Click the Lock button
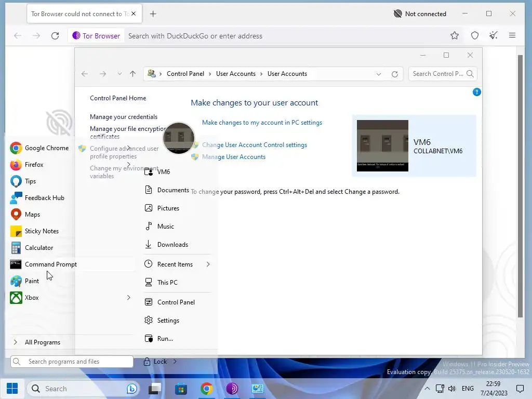 click(x=155, y=362)
